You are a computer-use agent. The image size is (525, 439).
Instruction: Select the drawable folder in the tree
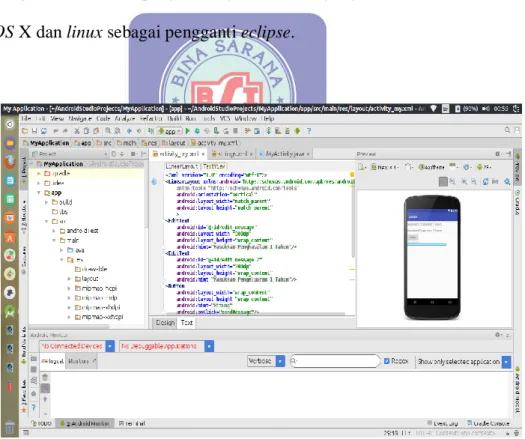pyautogui.click(x=91, y=269)
